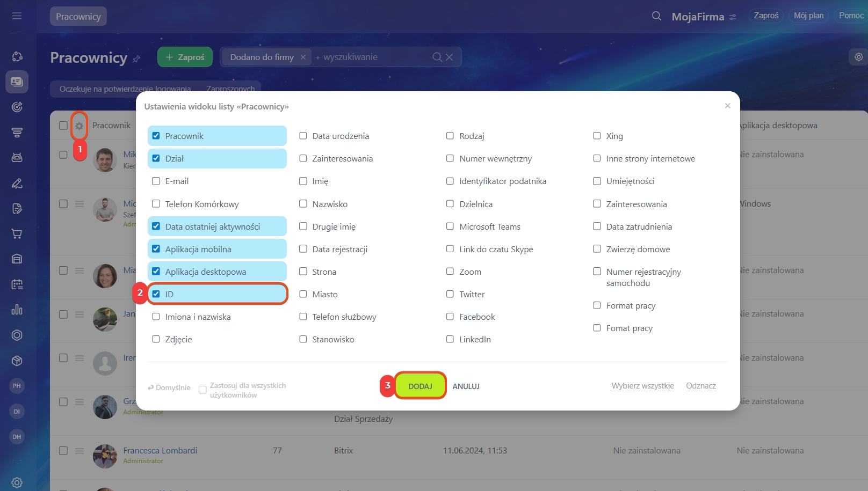Viewport: 868px width, 491px height.
Task: Pin the Pracownicy page title
Action: pyautogui.click(x=136, y=58)
